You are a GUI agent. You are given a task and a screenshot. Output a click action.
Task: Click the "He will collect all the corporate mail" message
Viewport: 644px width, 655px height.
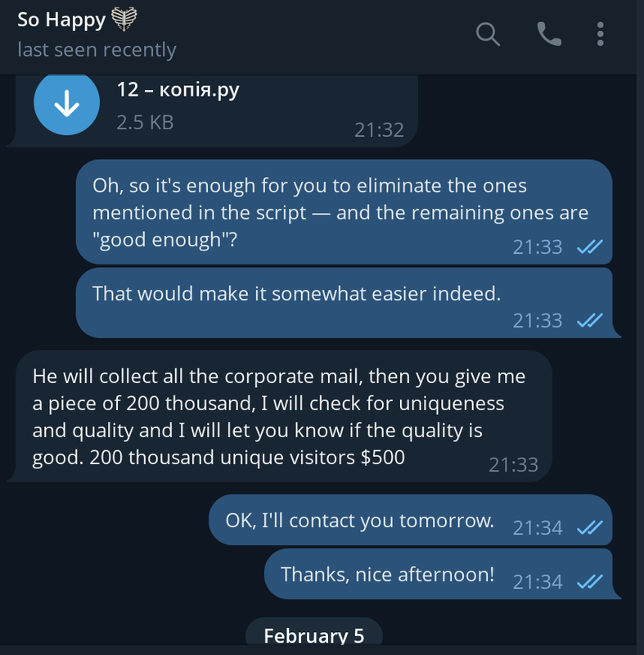click(x=278, y=417)
